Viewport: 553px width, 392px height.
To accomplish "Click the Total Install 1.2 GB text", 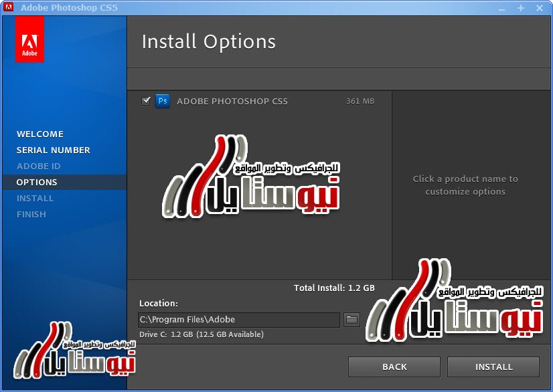I will pyautogui.click(x=334, y=288).
